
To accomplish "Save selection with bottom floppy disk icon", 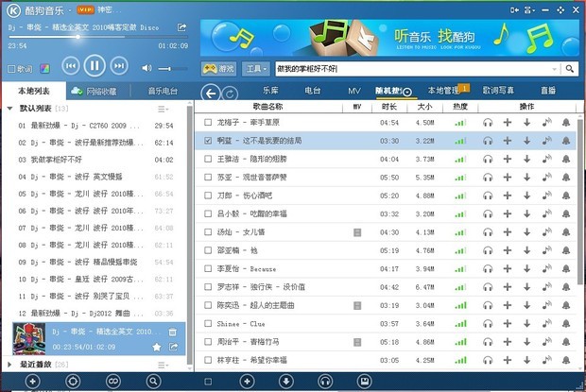I will pos(365,382).
